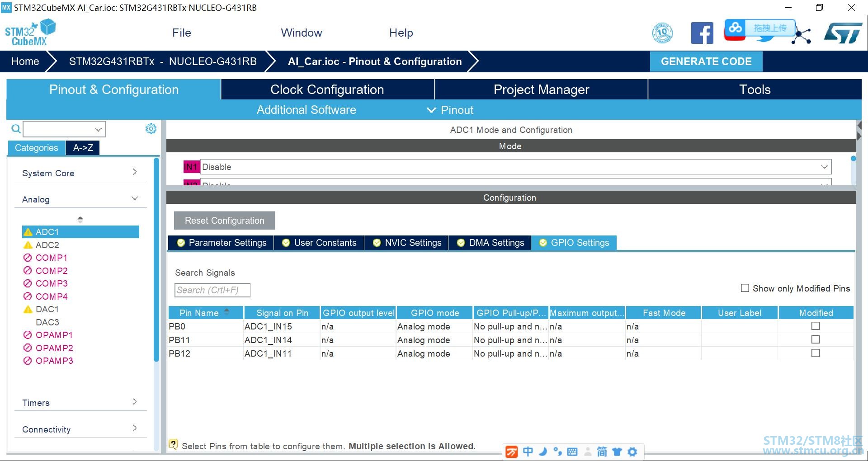868x461 pixels.
Task: Expand the Connectivity category
Action: pos(80,429)
